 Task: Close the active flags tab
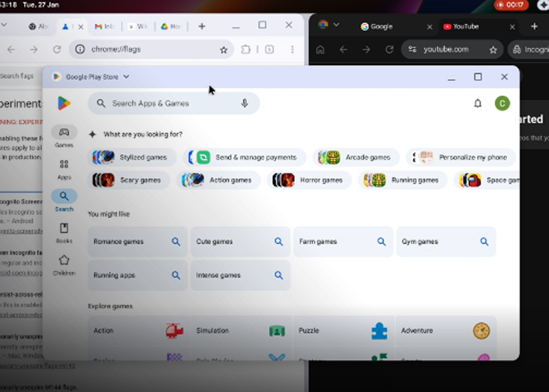pos(81,27)
